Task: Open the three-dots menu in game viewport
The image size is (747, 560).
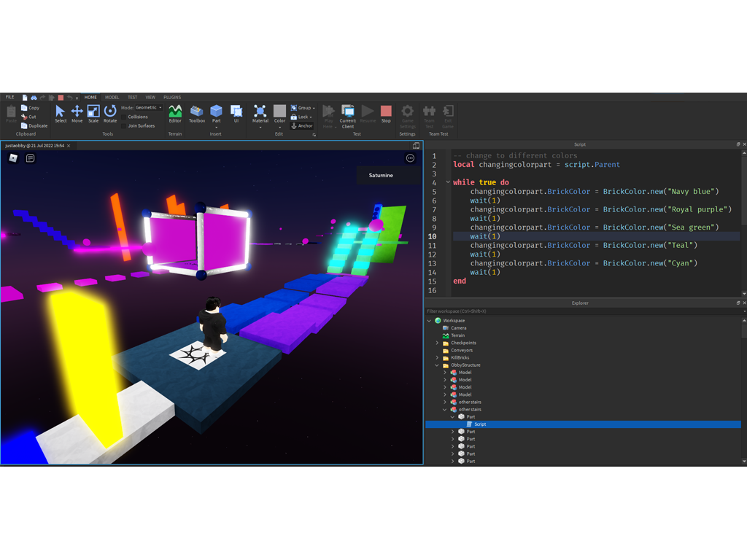Action: [x=410, y=158]
